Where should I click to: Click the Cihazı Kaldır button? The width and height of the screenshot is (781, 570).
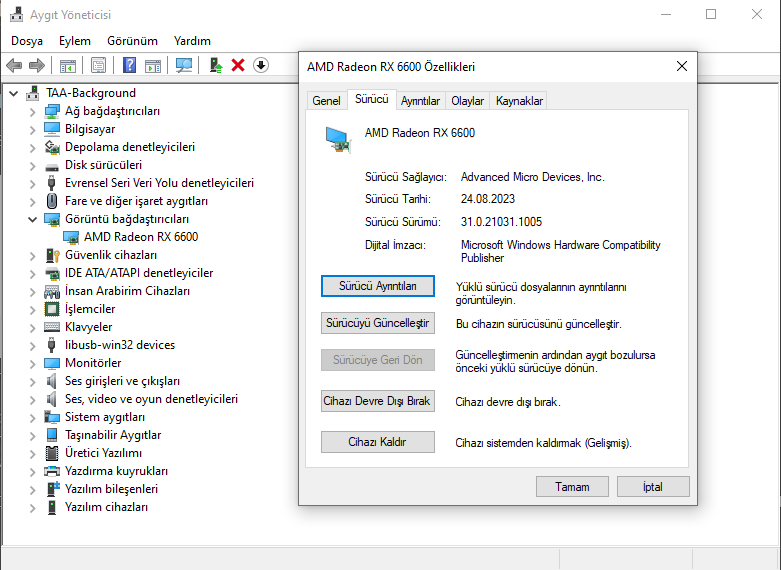[378, 442]
